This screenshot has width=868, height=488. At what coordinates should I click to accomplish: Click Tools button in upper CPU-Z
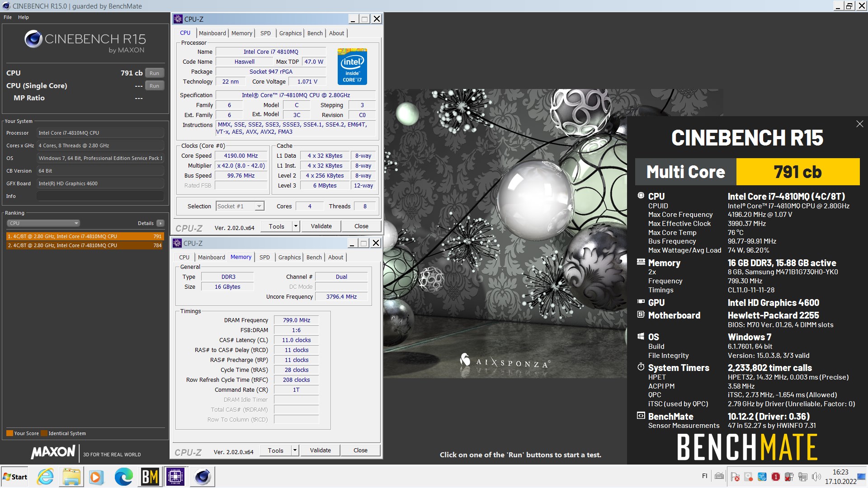click(277, 226)
